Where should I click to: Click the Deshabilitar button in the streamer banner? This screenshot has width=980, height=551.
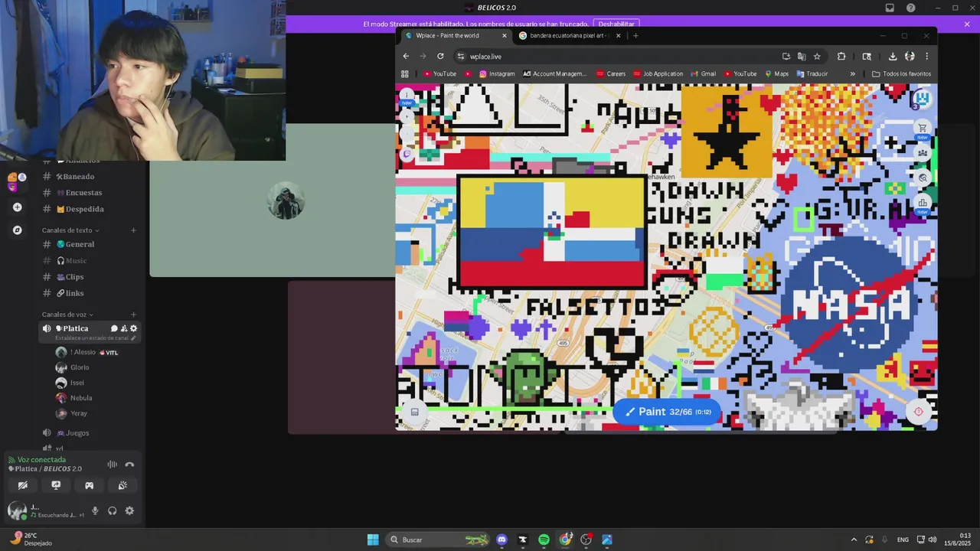click(616, 24)
